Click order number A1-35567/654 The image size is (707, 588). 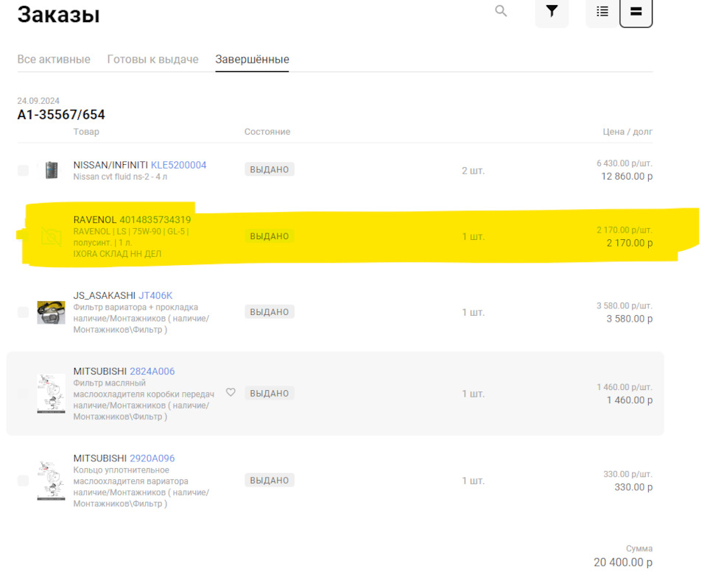tap(61, 115)
